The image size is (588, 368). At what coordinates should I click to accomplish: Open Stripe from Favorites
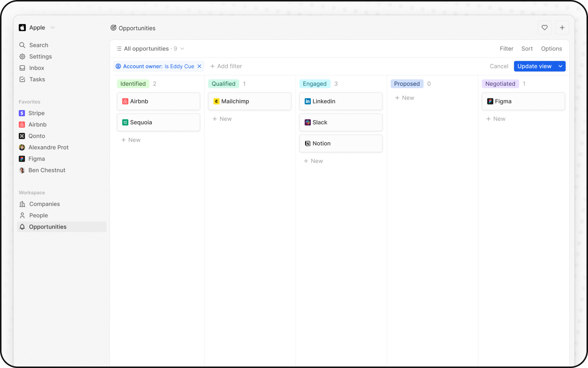click(x=36, y=113)
